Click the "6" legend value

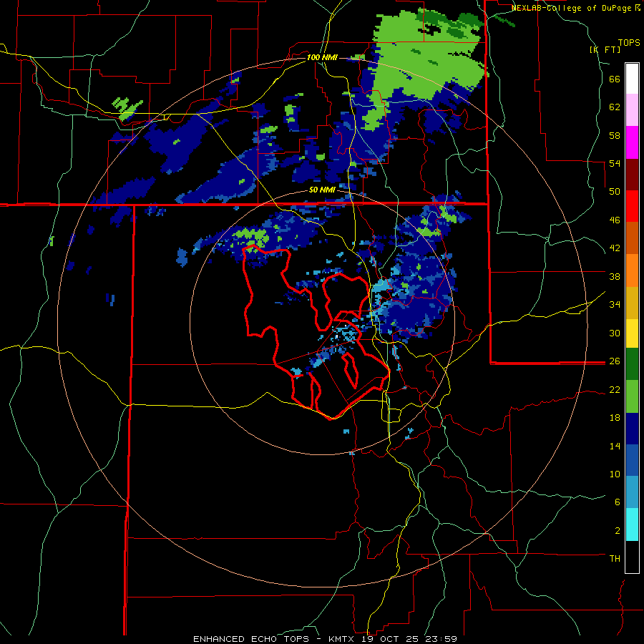point(618,502)
